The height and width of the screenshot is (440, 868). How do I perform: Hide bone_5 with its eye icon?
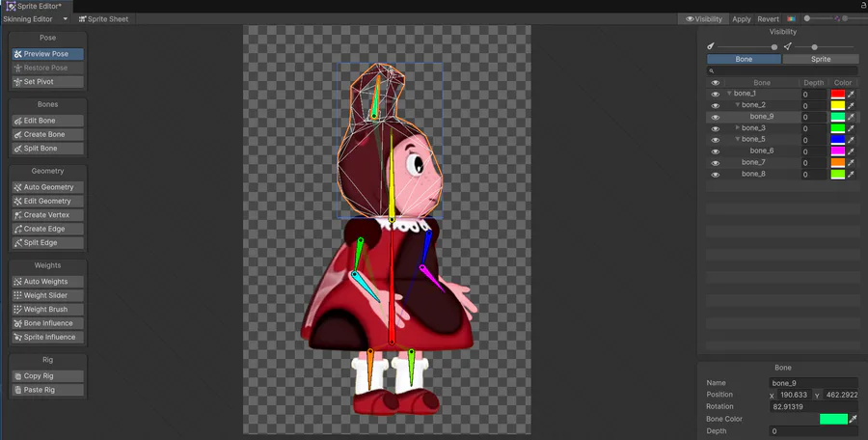(x=716, y=140)
